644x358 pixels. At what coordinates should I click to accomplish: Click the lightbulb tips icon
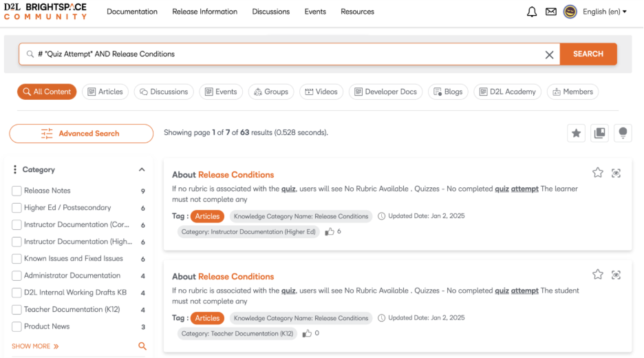623,133
